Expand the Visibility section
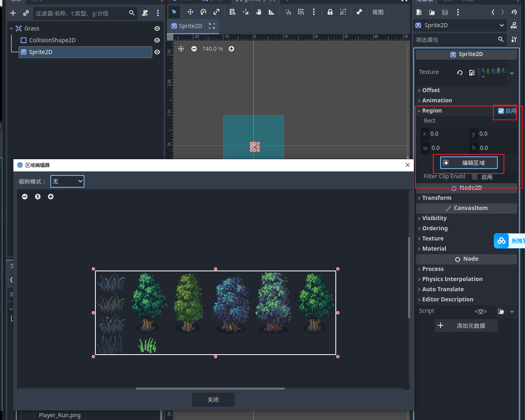Image resolution: width=525 pixels, height=420 pixels. (x=434, y=218)
